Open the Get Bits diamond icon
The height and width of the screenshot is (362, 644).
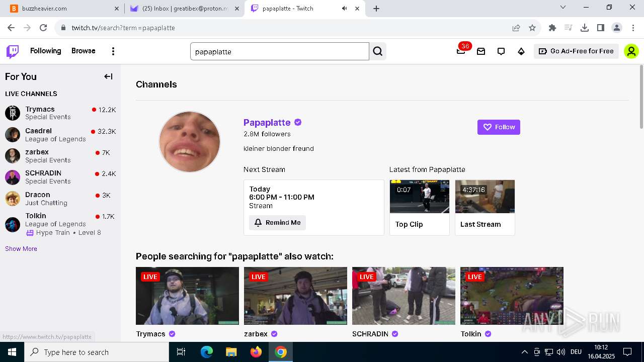[521, 51]
